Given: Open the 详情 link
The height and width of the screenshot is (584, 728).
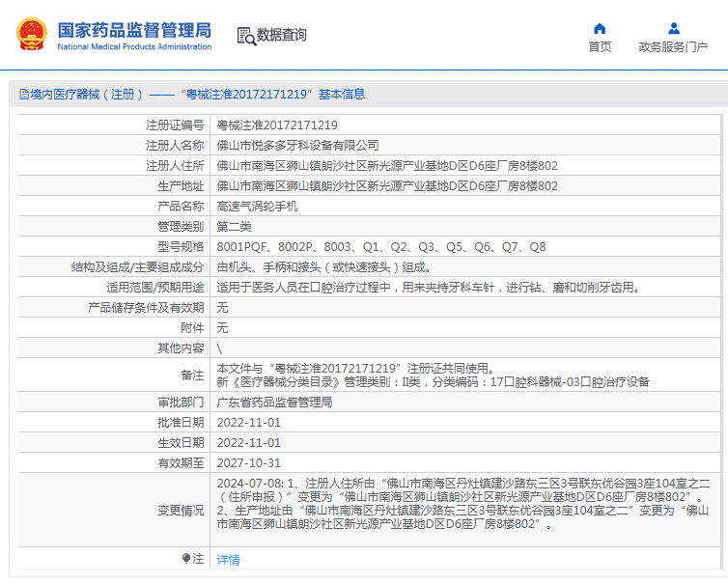Looking at the screenshot, I should pyautogui.click(x=228, y=560).
